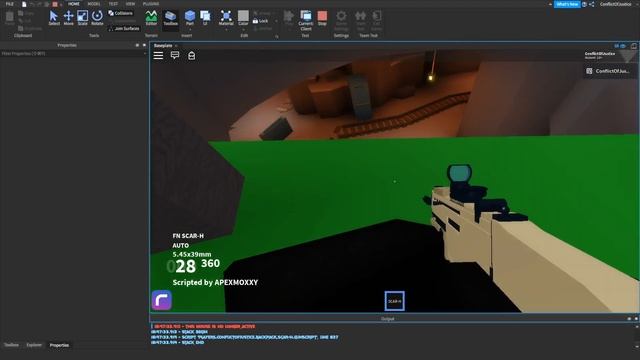Click the Stop test button
This screenshot has width=640, height=360.
322,18
